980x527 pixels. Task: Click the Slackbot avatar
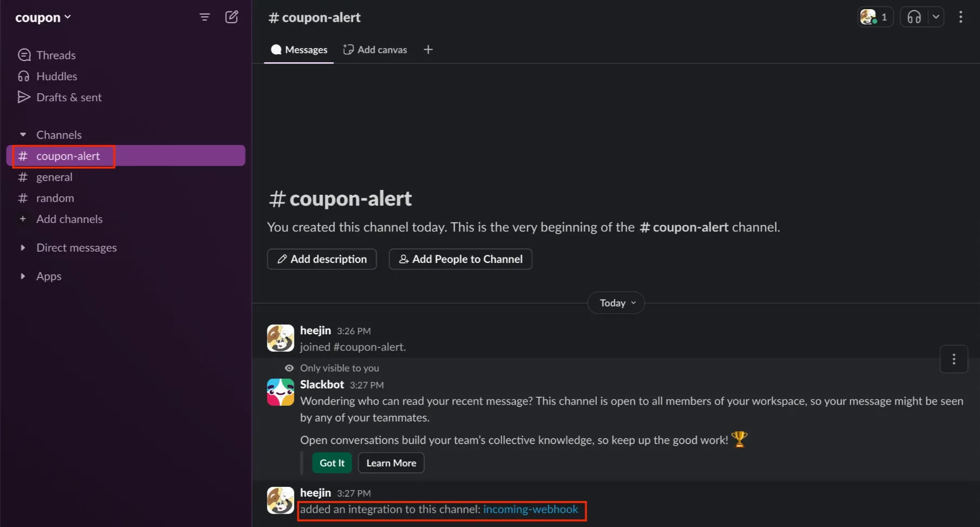(x=280, y=392)
